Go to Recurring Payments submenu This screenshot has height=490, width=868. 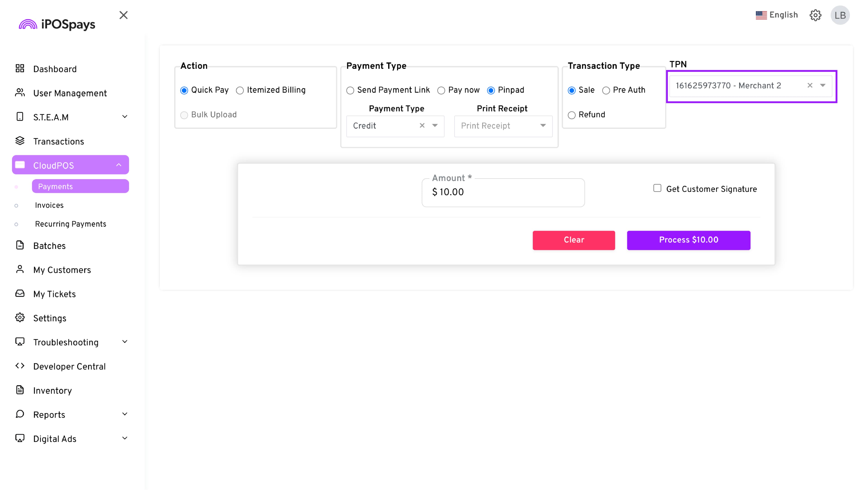coord(71,224)
